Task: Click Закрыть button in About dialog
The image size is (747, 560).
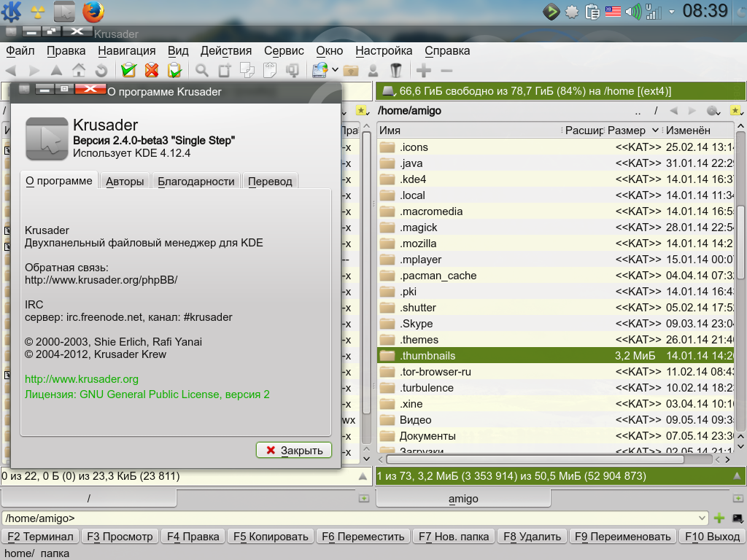Action: pos(294,450)
